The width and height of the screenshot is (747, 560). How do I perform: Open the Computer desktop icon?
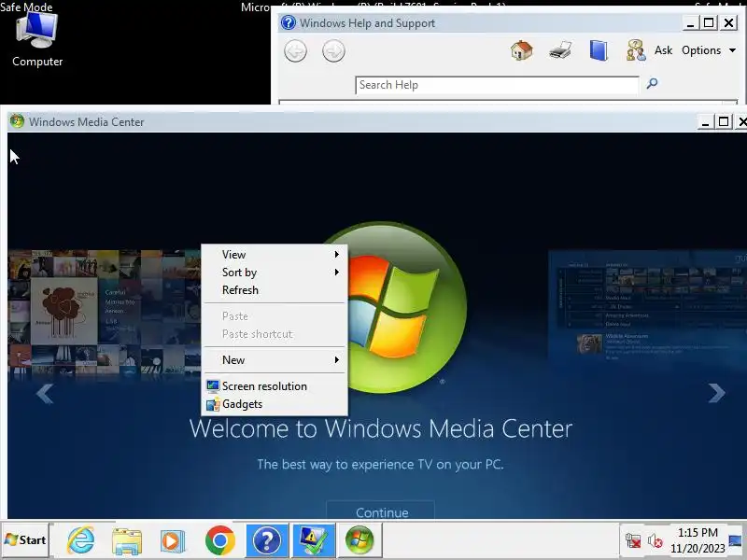tap(37, 40)
